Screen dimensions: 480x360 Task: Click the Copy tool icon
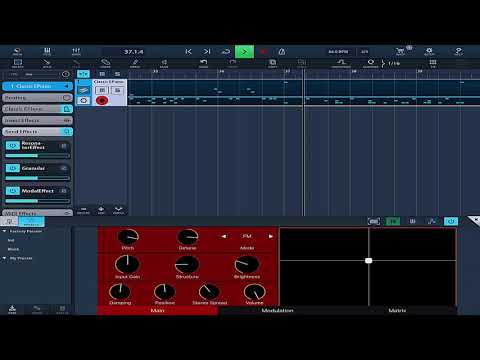pyautogui.click(x=272, y=63)
